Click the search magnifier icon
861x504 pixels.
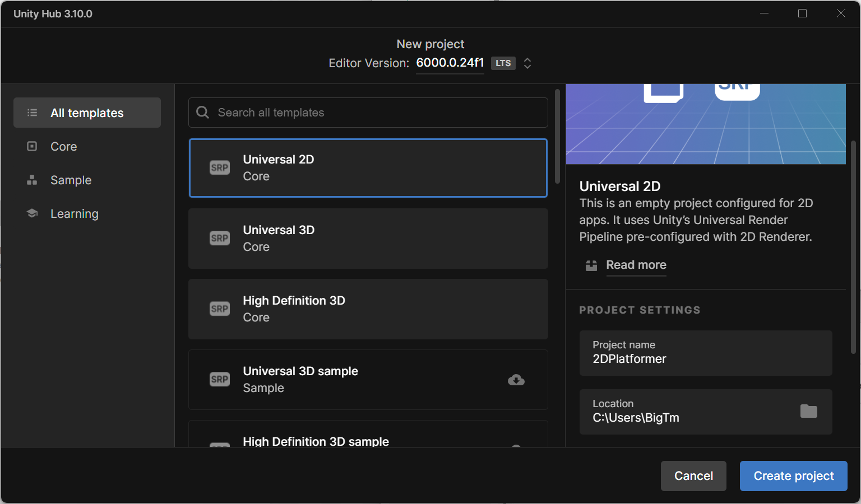coord(202,113)
